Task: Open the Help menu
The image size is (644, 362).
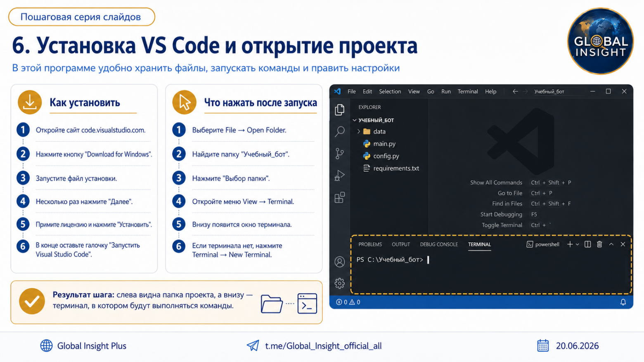Action: (490, 91)
